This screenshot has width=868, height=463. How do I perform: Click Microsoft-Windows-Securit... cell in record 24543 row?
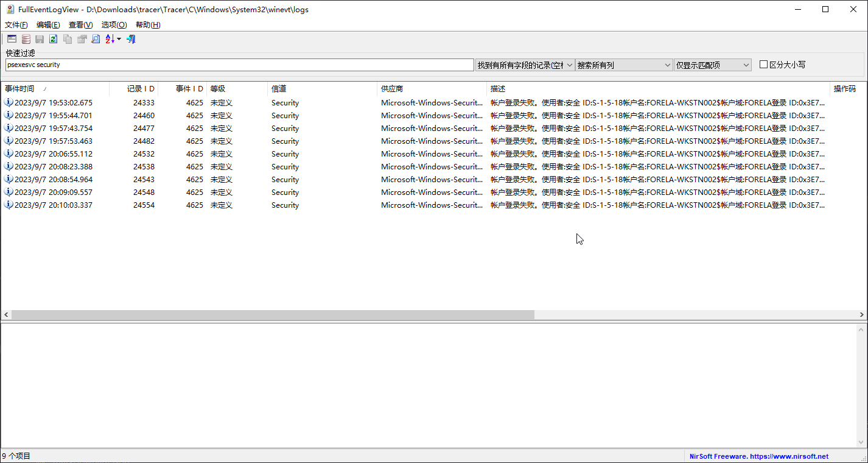coord(432,179)
